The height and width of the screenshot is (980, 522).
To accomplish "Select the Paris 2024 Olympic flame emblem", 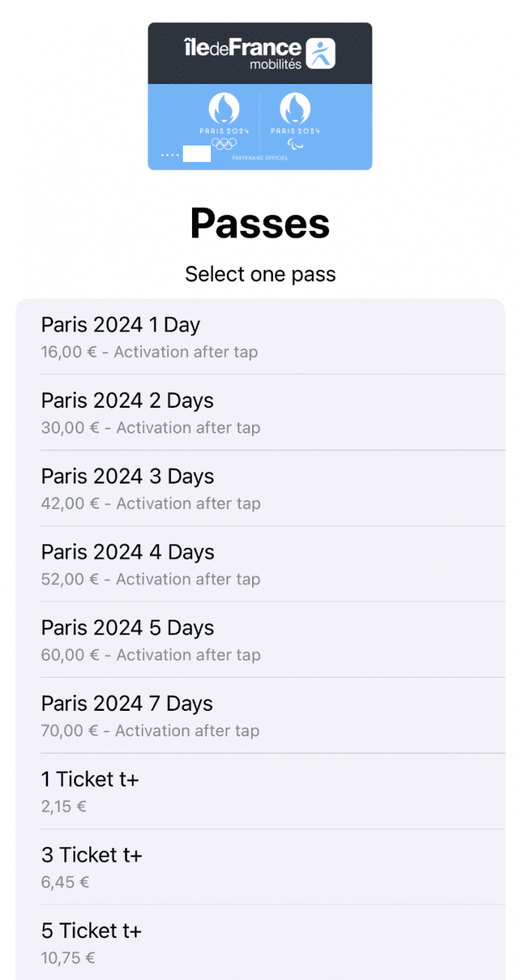I will [224, 109].
